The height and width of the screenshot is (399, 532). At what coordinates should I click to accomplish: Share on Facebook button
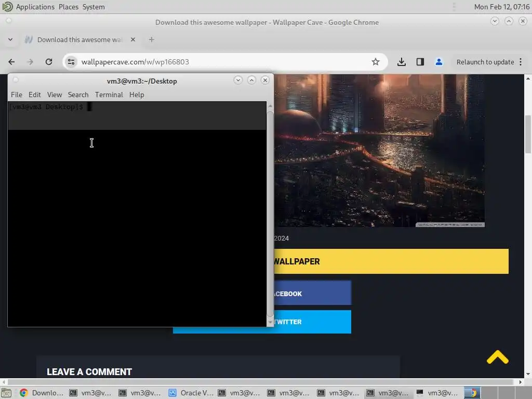pos(312,293)
